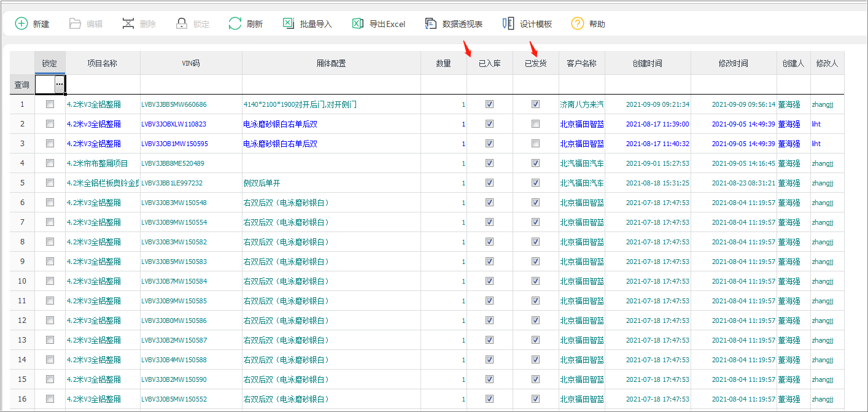Open 数据透视表 pivot table icon
Image resolution: width=868 pixels, height=412 pixels.
(431, 23)
